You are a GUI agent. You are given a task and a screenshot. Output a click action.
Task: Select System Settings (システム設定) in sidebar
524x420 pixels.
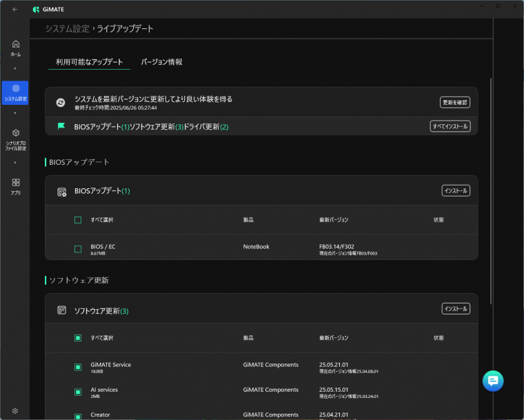point(15,92)
